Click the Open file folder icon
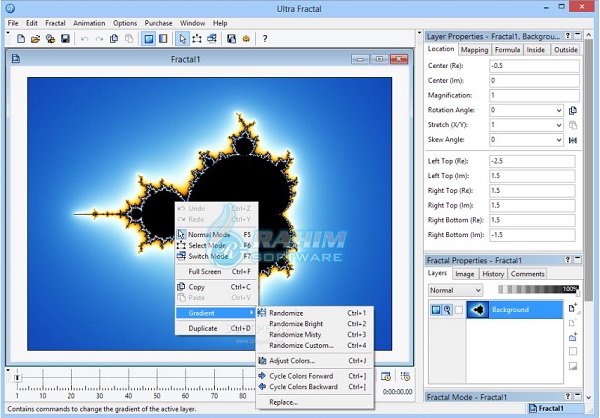The height and width of the screenshot is (418, 600). [35, 39]
